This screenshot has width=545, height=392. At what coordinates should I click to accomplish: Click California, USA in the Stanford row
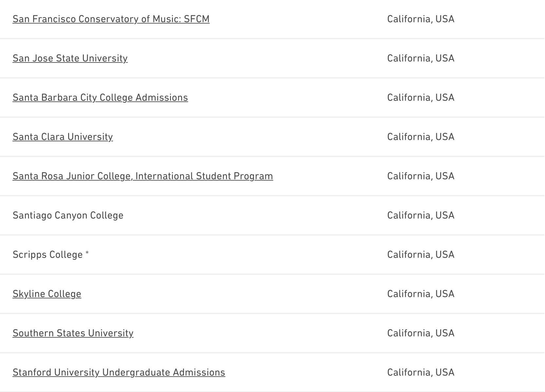(421, 372)
